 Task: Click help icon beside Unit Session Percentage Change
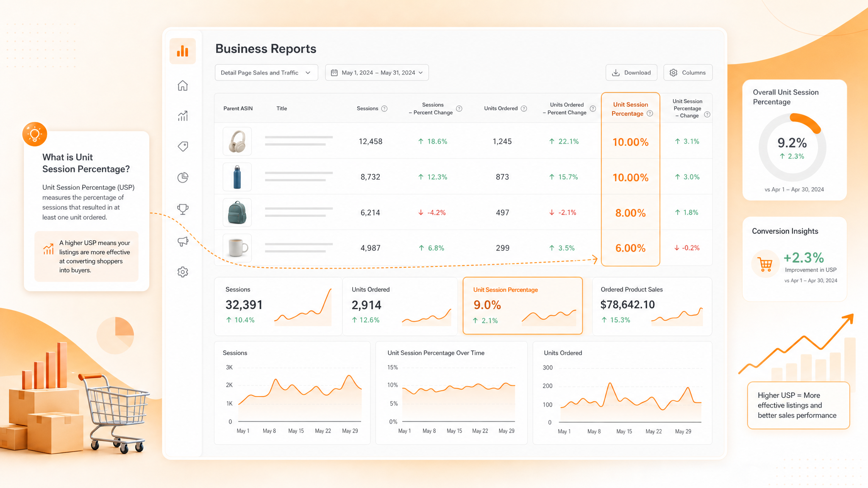point(707,114)
